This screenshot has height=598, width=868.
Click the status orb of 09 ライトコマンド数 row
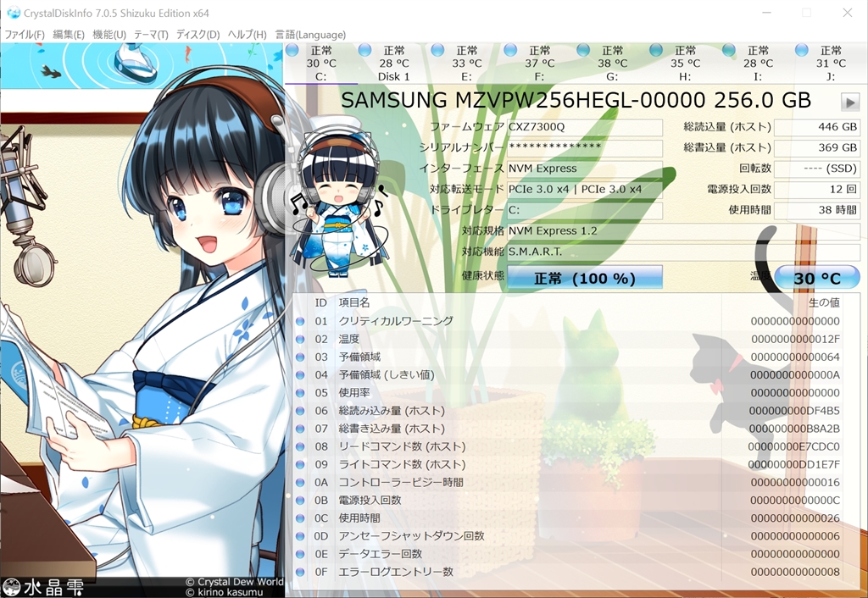[300, 465]
